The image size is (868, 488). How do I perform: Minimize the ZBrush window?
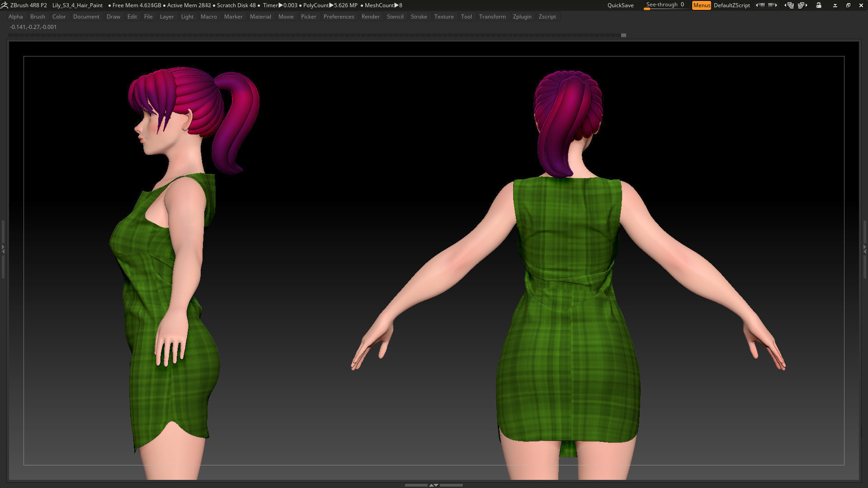835,5
